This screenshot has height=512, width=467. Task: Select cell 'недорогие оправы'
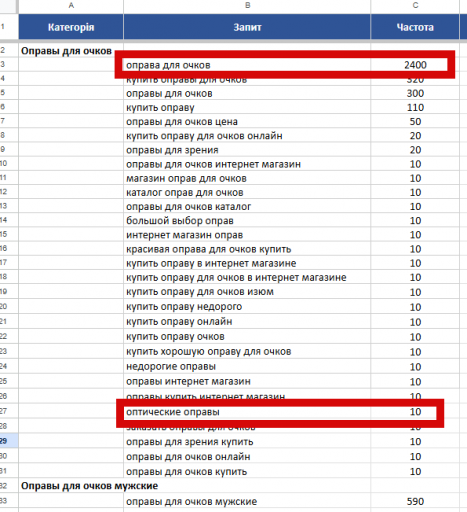(x=247, y=366)
